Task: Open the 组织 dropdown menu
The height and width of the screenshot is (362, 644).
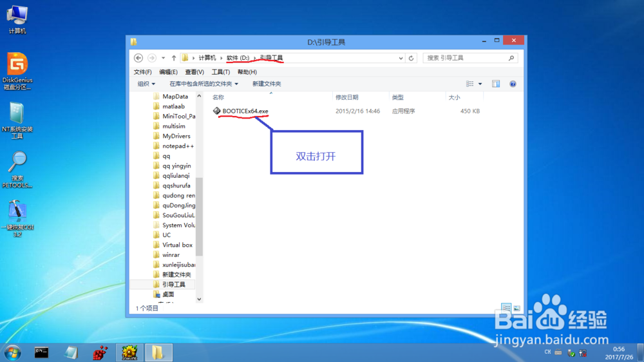Action: (x=146, y=84)
